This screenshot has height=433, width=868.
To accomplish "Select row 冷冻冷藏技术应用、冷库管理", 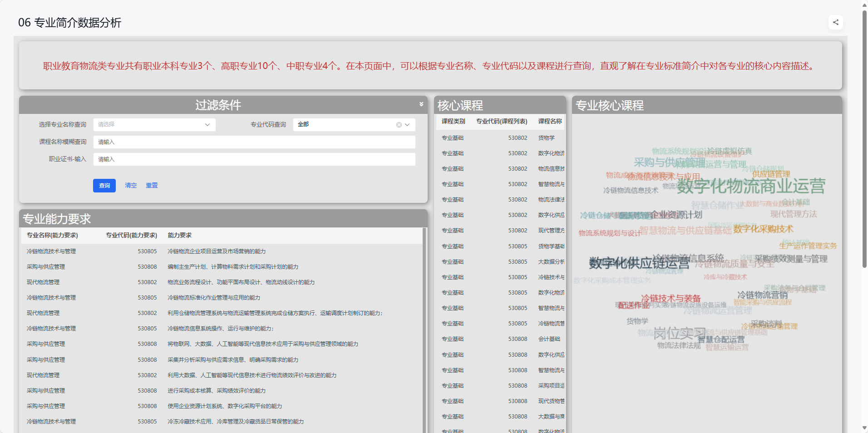I will point(222,422).
